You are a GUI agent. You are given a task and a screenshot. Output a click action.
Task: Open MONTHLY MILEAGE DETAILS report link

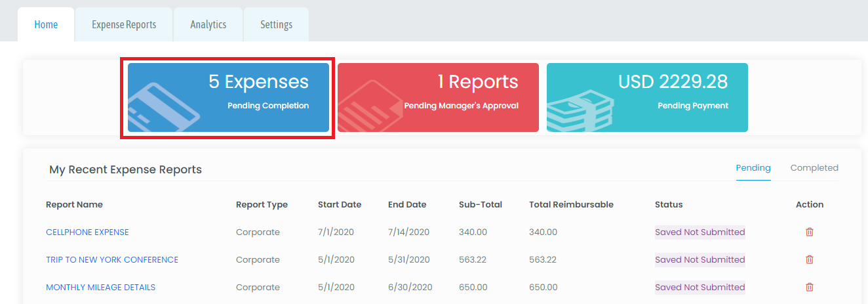point(100,287)
